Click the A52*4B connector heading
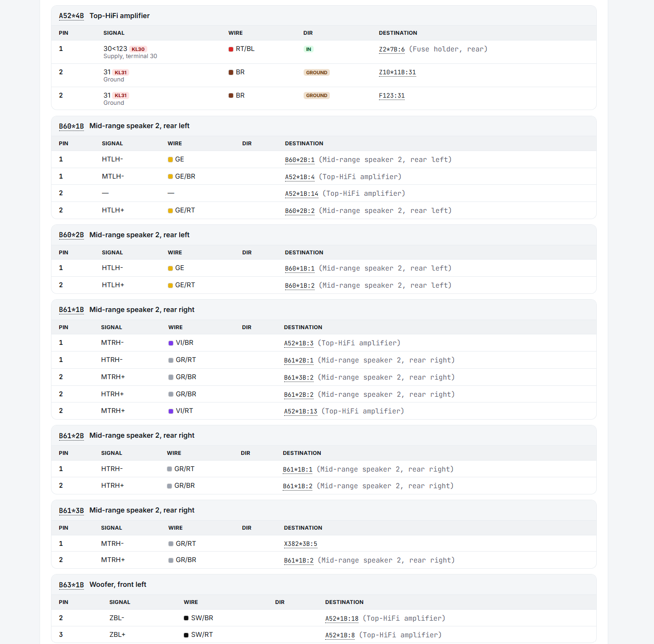654x644 pixels. [x=71, y=16]
